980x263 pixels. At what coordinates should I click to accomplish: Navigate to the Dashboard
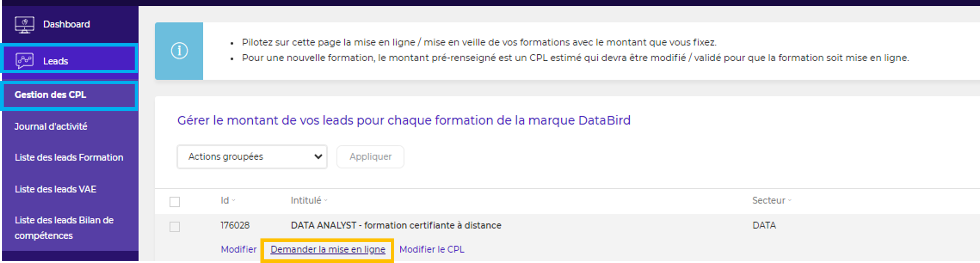[67, 24]
